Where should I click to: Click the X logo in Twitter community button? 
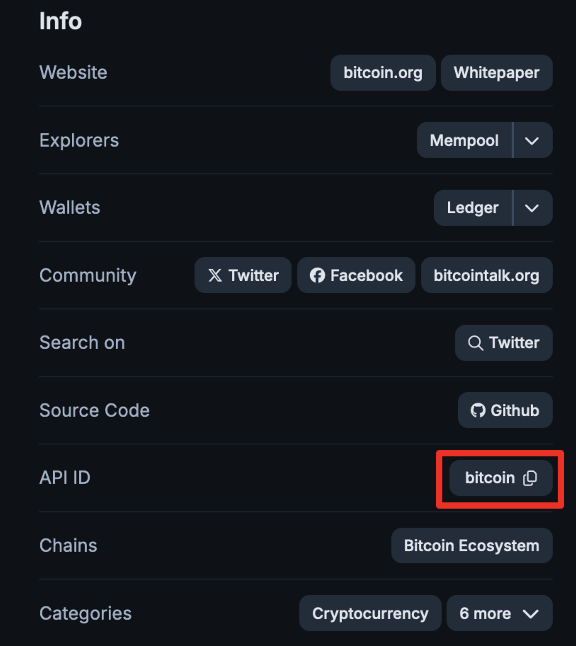215,275
